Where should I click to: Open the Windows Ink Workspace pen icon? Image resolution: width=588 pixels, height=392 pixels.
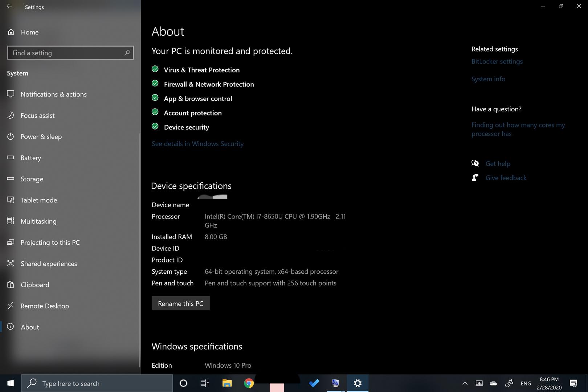coord(509,383)
